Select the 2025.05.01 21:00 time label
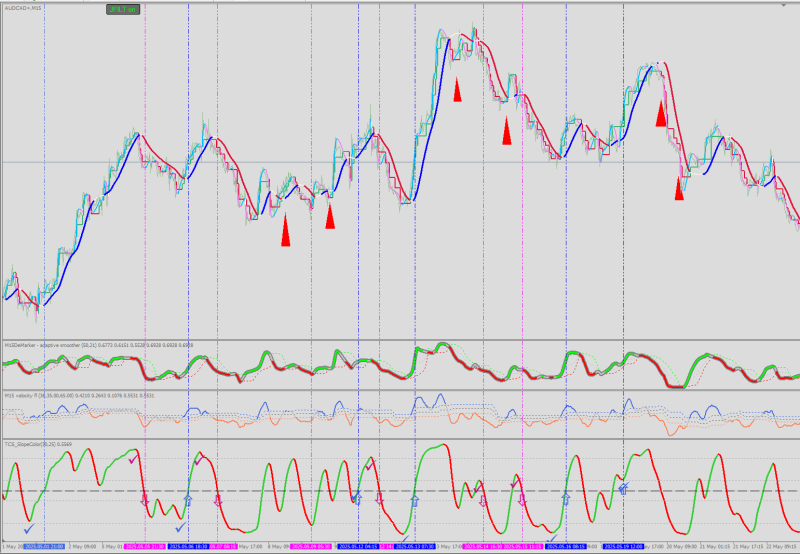The image size is (800, 554). (x=44, y=546)
